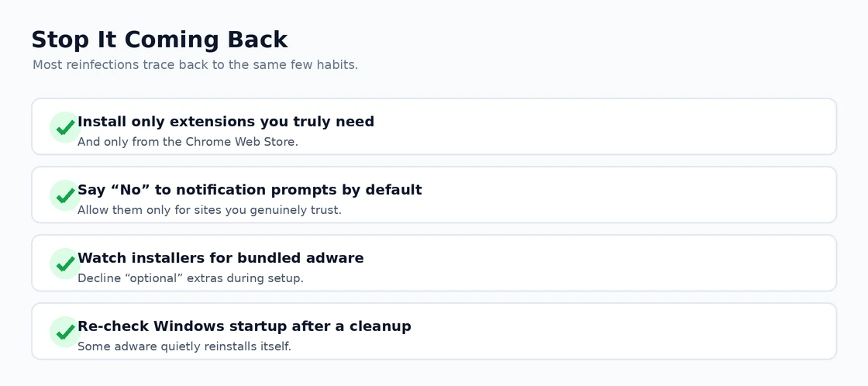Click empty area of the notification prompts card
This screenshot has width=868, height=386.
coord(609,195)
